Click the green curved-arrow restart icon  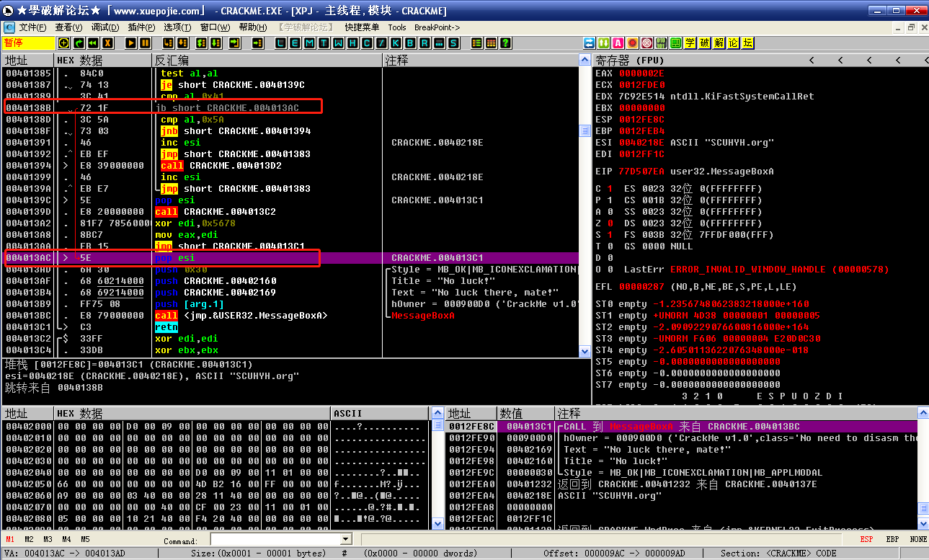tap(78, 43)
